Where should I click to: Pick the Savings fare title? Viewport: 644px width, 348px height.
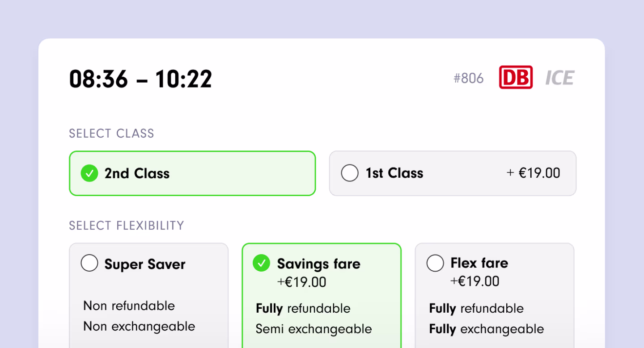pos(318,264)
